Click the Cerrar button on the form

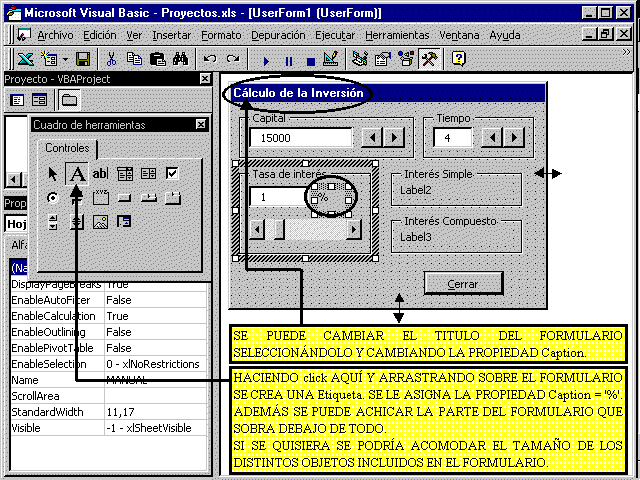point(463,284)
